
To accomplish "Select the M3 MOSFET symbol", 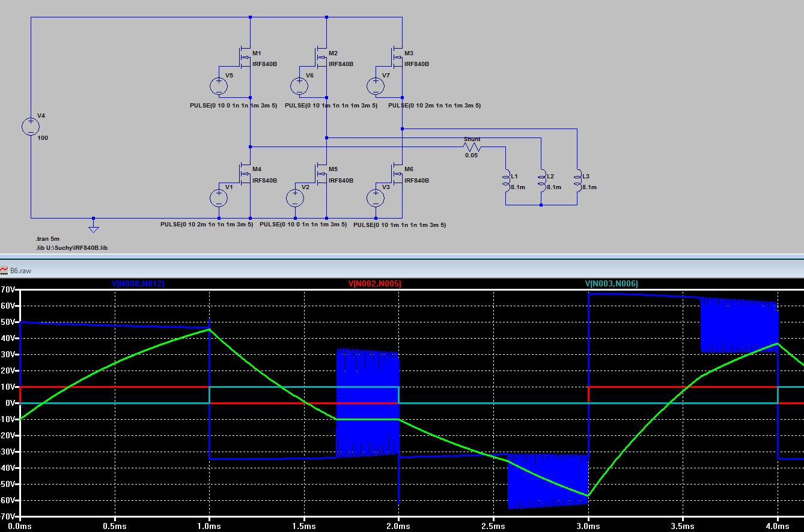I will (x=397, y=58).
